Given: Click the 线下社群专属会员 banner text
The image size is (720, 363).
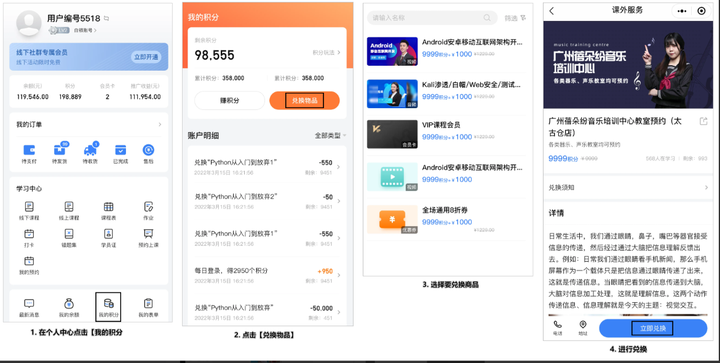Looking at the screenshot, I should click(42, 53).
